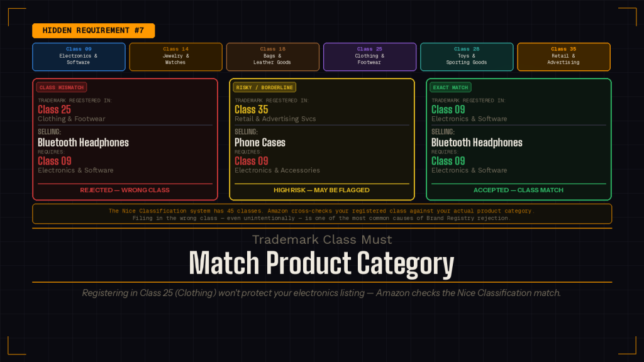Click Match Product Category headline
This screenshot has height=362, width=644.
tap(321, 263)
